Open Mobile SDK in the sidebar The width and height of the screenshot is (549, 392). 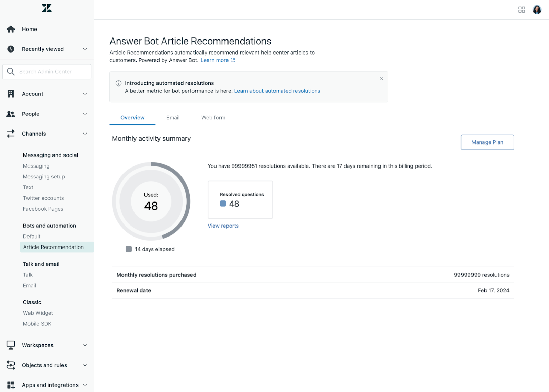[37, 324]
